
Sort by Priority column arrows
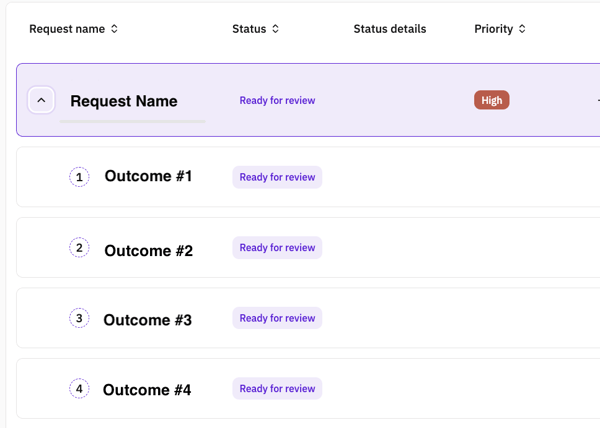(522, 29)
